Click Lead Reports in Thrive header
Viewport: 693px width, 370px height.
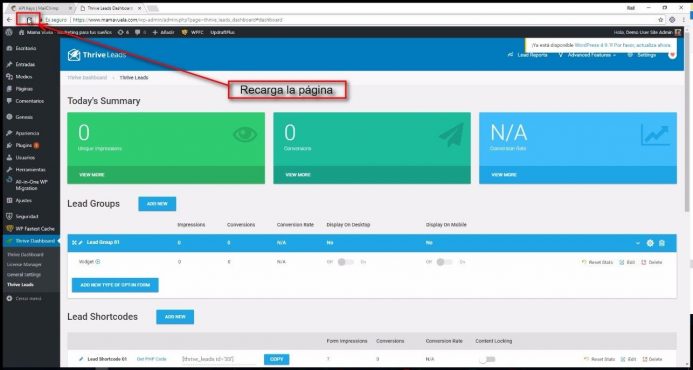(x=528, y=55)
